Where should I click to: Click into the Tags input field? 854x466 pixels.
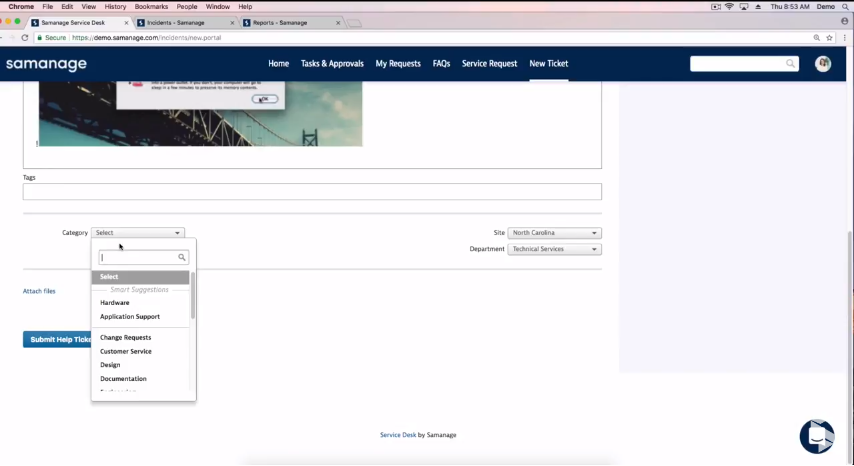pyautogui.click(x=312, y=192)
